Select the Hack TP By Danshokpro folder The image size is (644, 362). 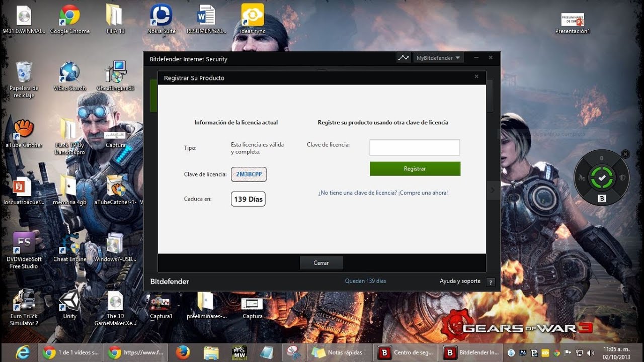pyautogui.click(x=69, y=137)
